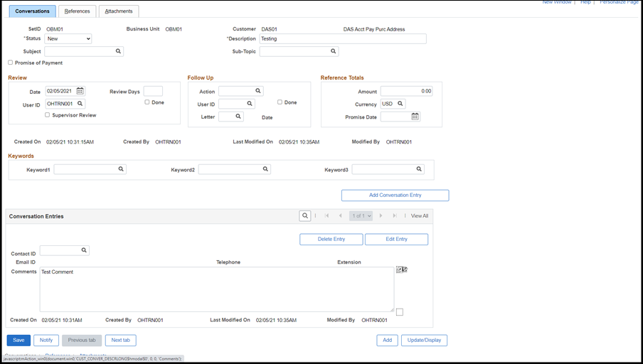Screen dimensions: 643x364
Task: Click the Update/Display button
Action: (x=425, y=341)
